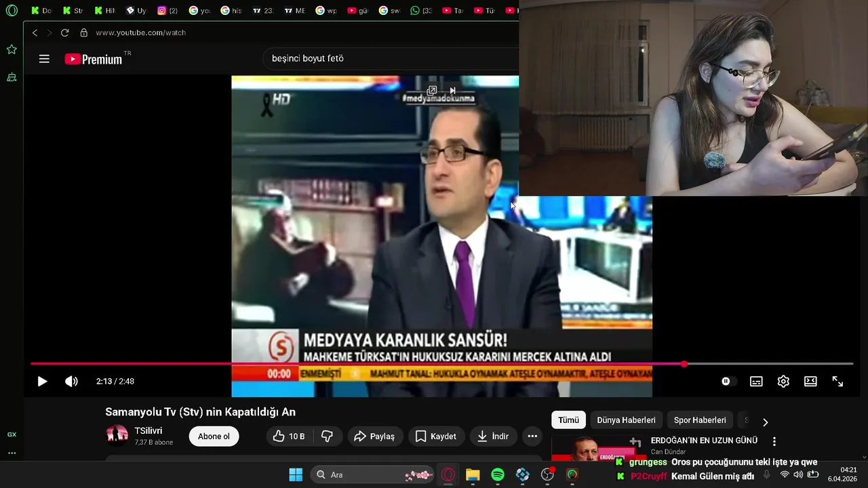
Task: Open sidebar three-dot settings
Action: tap(12, 453)
